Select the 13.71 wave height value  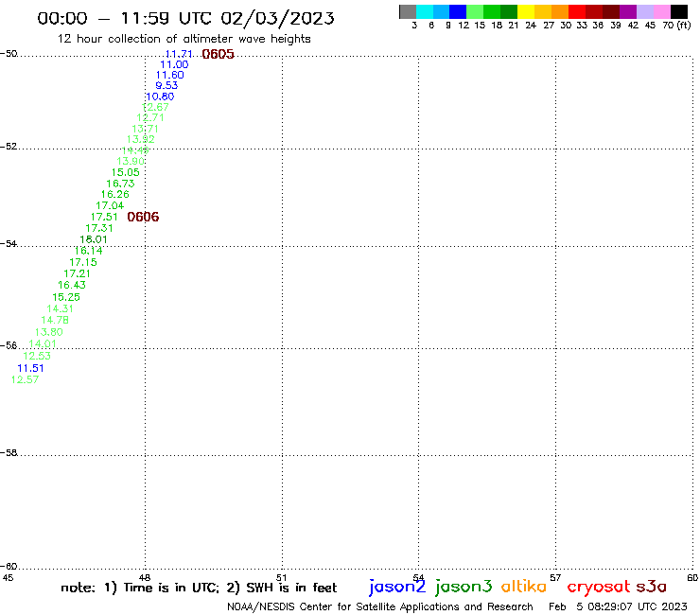pos(145,129)
